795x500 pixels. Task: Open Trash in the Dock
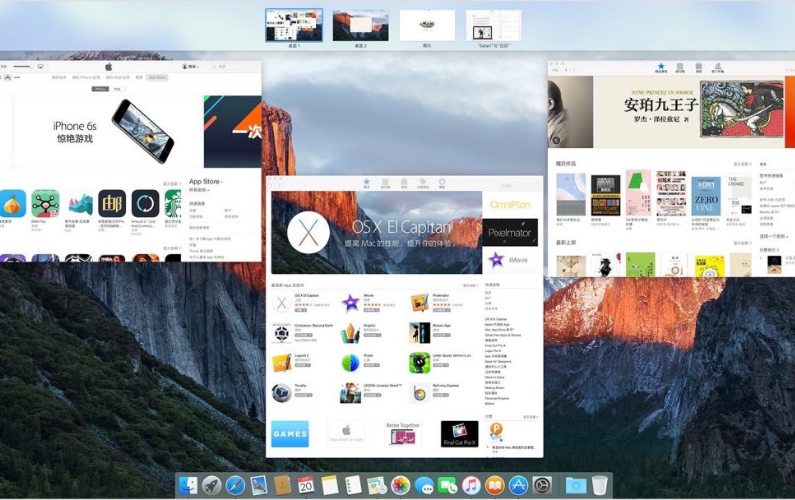(599, 485)
